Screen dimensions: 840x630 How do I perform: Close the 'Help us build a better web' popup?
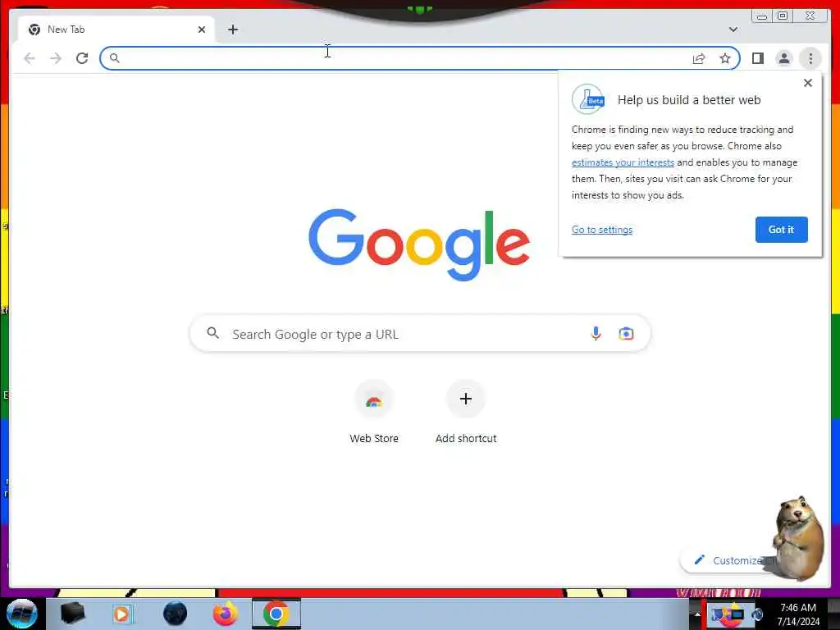(x=808, y=83)
